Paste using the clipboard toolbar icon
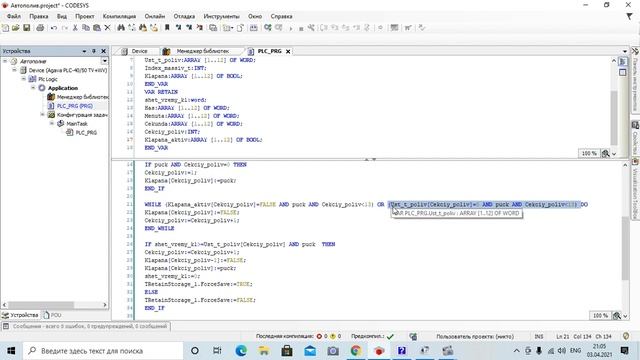The height and width of the screenshot is (360, 640). point(97,28)
